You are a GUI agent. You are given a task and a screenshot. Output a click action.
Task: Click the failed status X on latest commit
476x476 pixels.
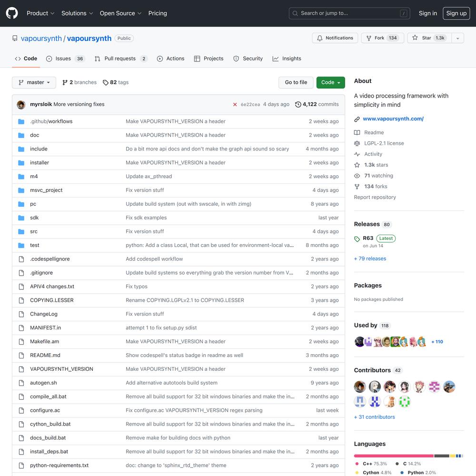coord(235,104)
